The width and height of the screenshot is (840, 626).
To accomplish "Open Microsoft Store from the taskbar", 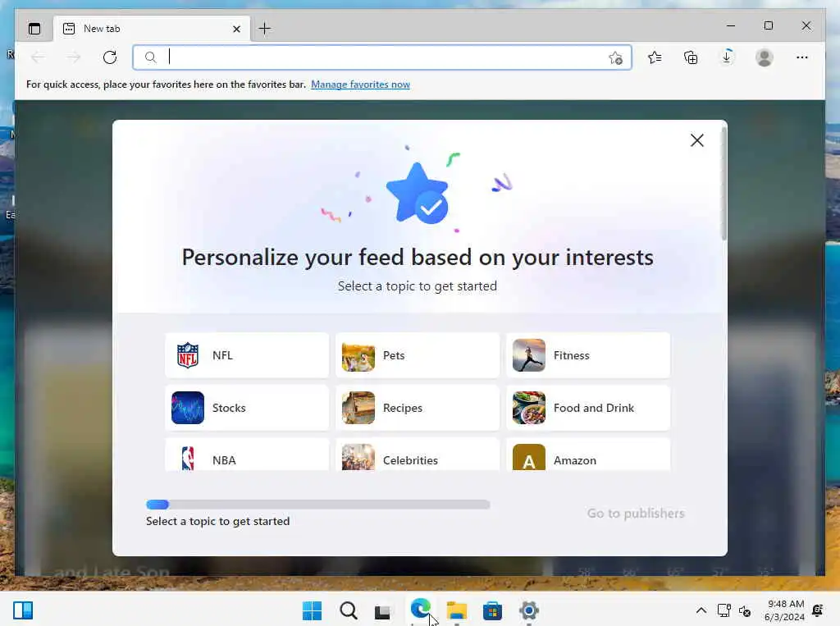I will 492,610.
